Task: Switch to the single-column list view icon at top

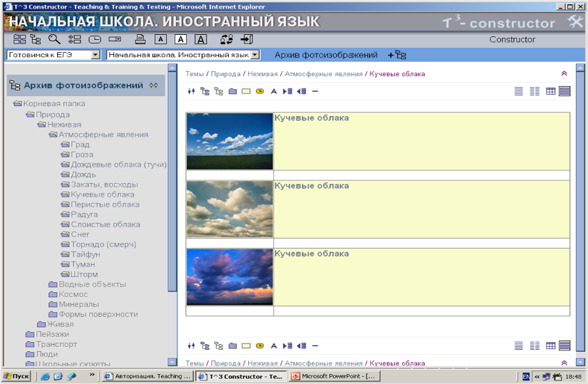Action: tap(519, 91)
